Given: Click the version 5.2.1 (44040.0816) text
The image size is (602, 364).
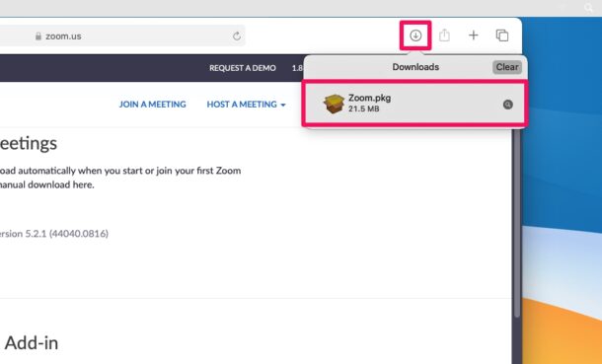Looking at the screenshot, I should (x=54, y=234).
